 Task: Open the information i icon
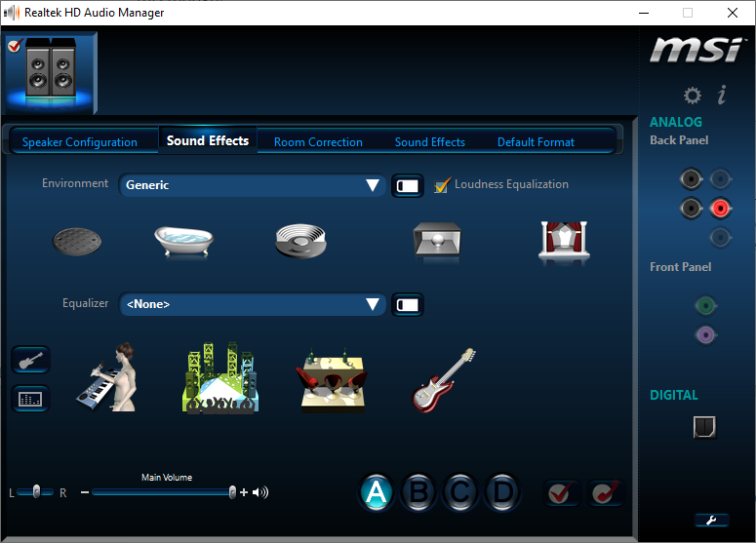pos(722,95)
